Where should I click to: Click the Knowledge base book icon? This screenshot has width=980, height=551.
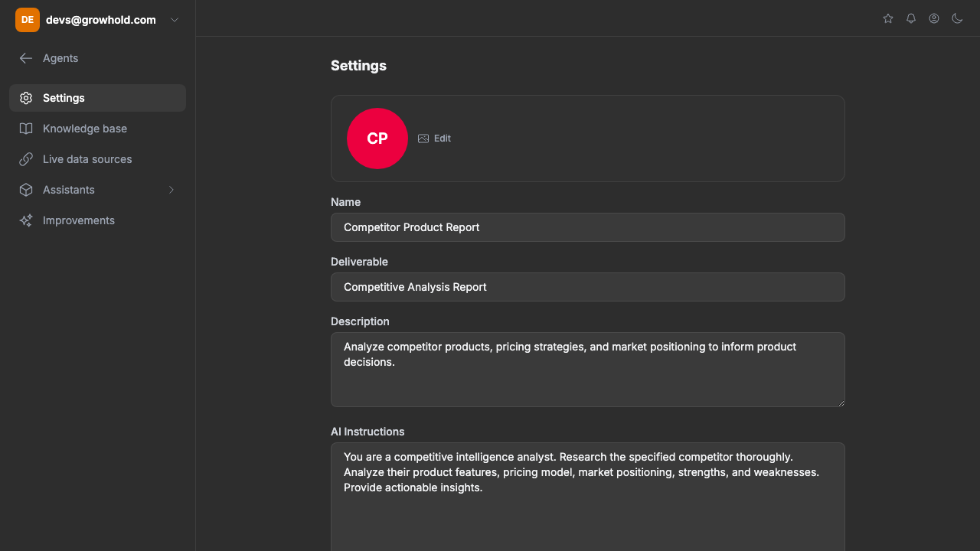coord(26,129)
